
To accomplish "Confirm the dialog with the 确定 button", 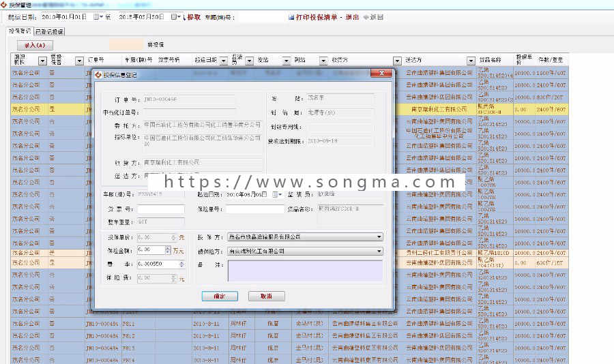I will 220,297.
